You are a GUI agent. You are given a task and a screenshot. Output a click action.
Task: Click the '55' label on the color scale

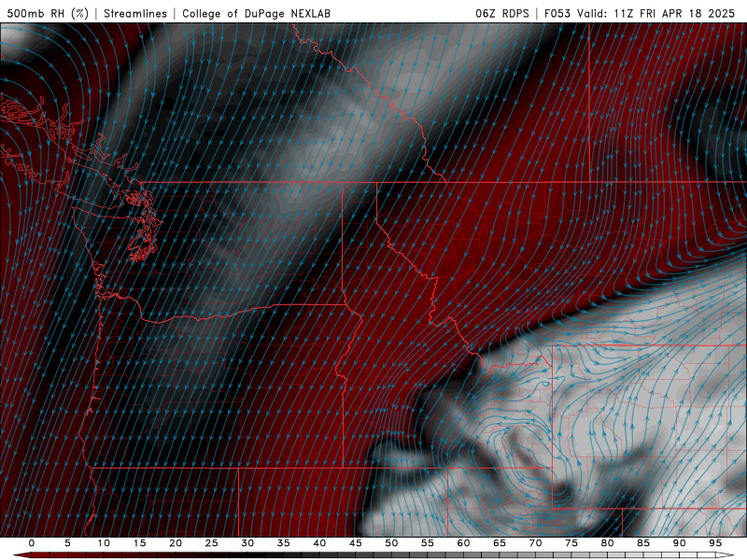pos(428,543)
